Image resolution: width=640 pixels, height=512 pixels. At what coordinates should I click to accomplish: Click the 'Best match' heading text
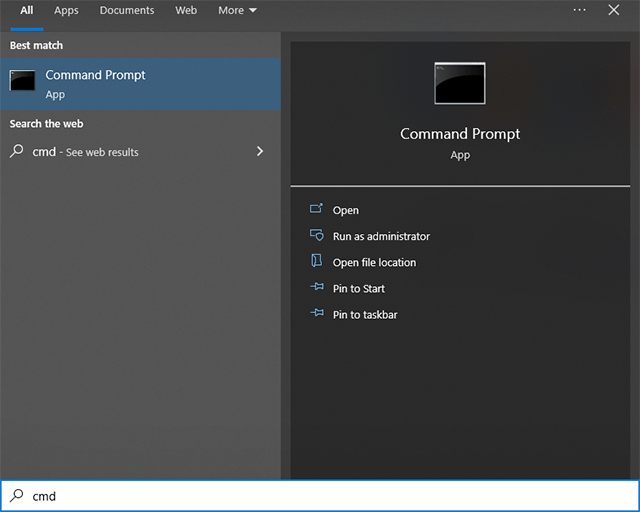point(36,45)
